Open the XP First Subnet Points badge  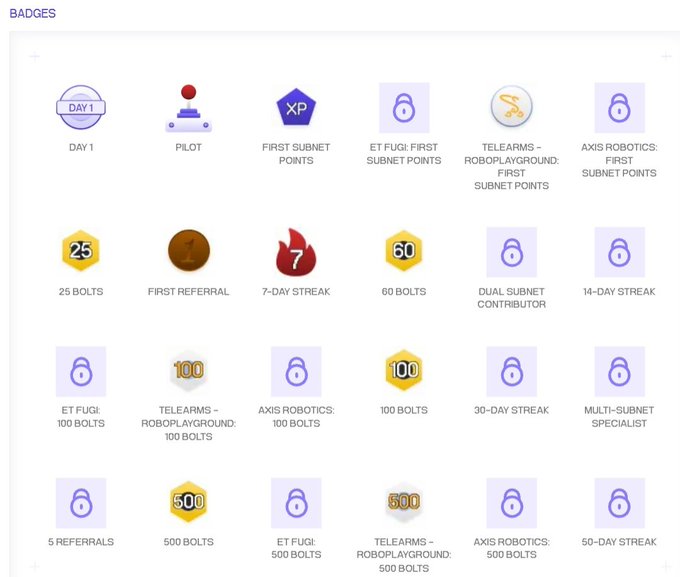tap(296, 107)
